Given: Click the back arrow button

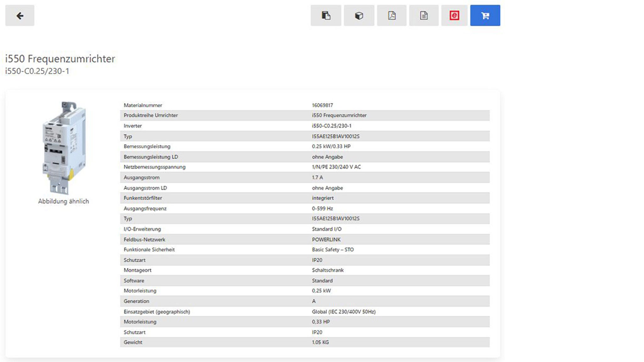Looking at the screenshot, I should pos(20,15).
